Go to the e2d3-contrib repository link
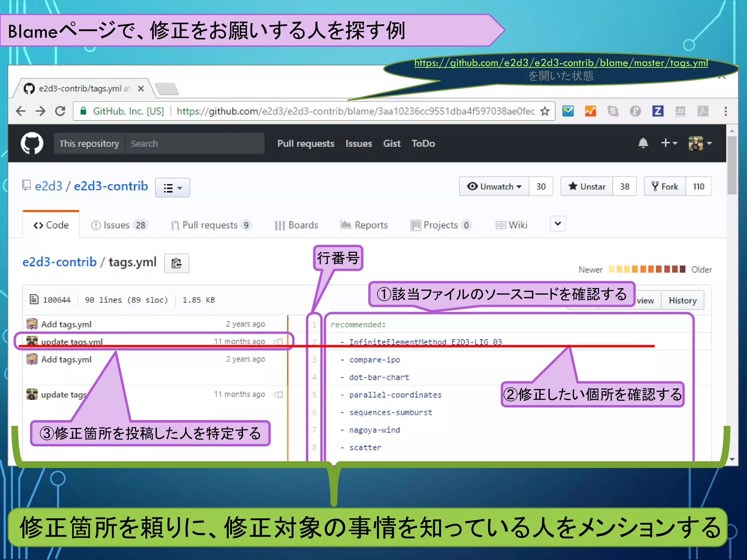 point(111,186)
